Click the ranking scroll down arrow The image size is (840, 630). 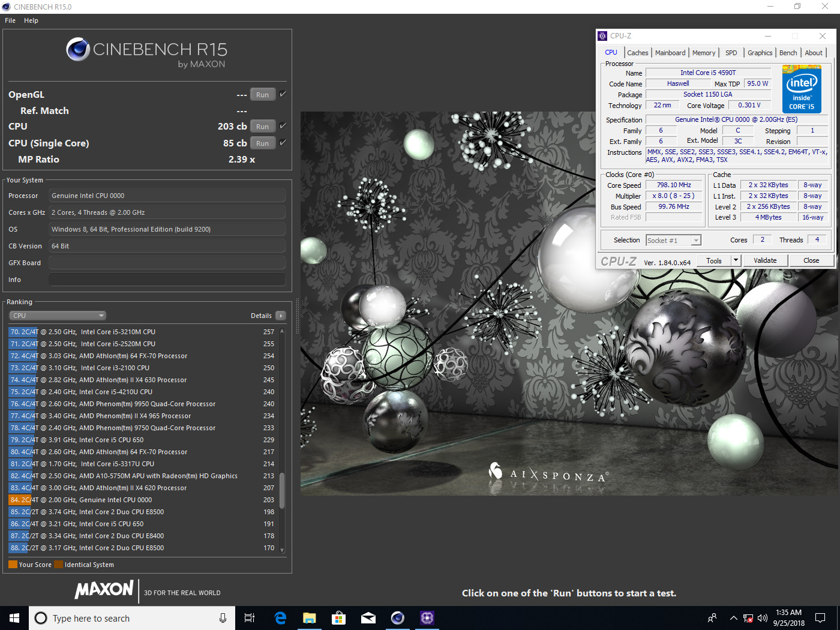282,550
